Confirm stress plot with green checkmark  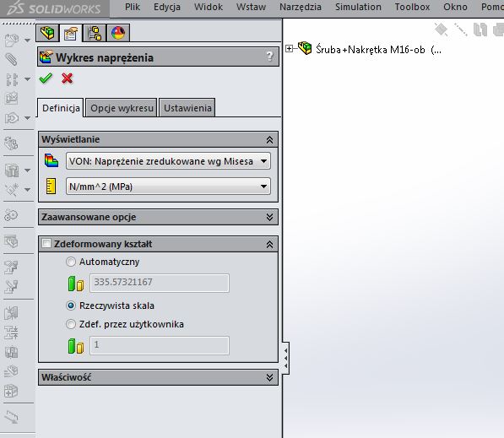coord(46,78)
